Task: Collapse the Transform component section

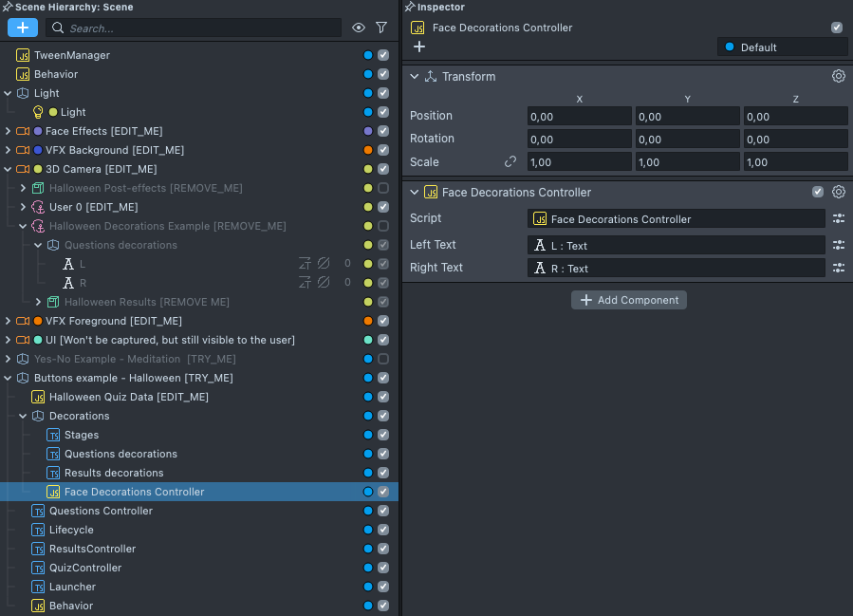Action: 415,77
